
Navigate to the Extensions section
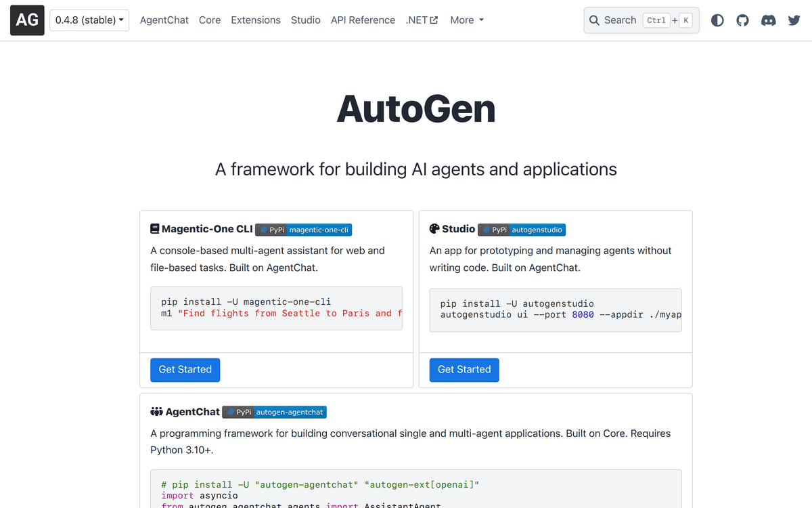pyautogui.click(x=255, y=20)
